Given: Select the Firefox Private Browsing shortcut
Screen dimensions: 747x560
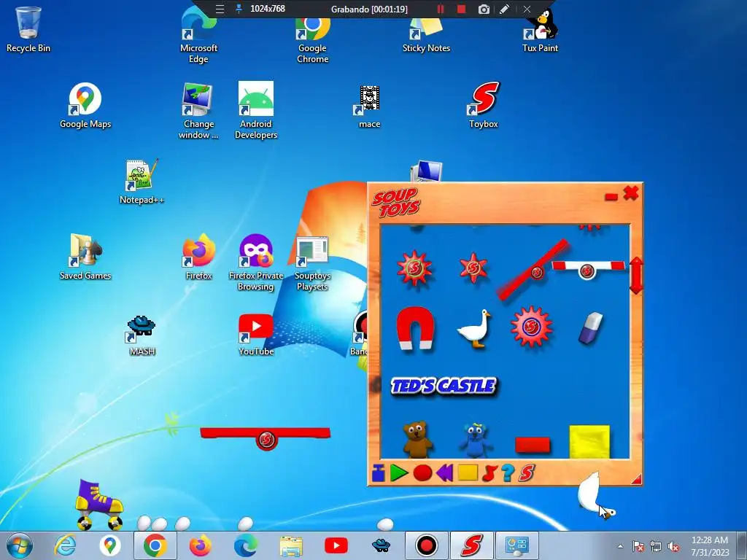Looking at the screenshot, I should (x=256, y=262).
